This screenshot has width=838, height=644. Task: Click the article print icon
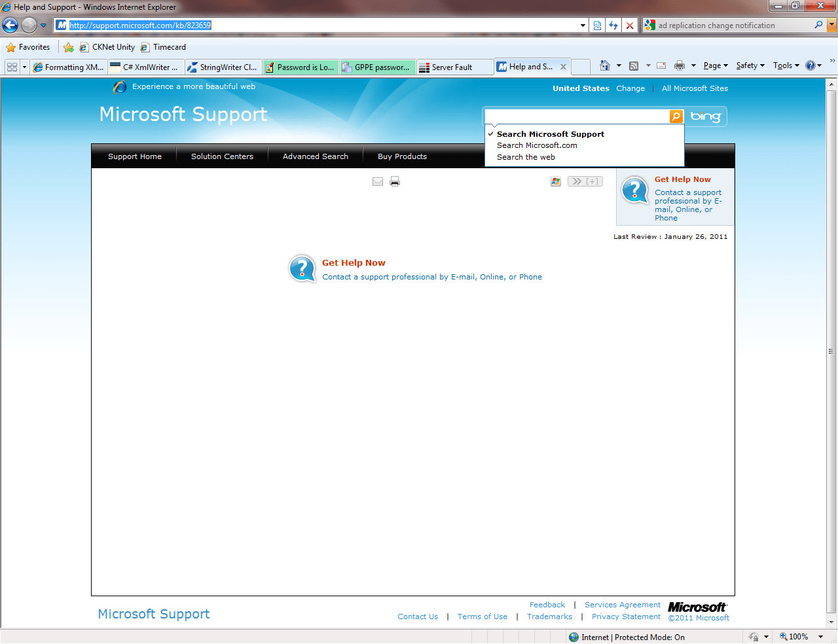tap(395, 181)
